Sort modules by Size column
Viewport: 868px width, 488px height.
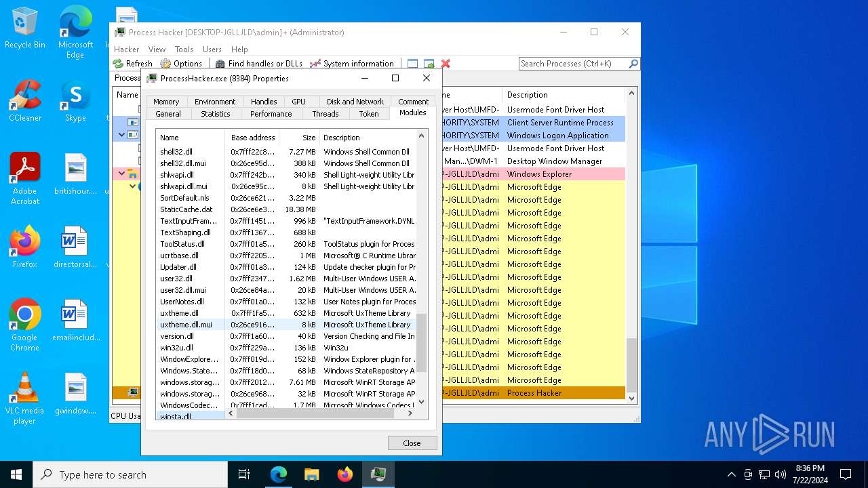[299, 138]
